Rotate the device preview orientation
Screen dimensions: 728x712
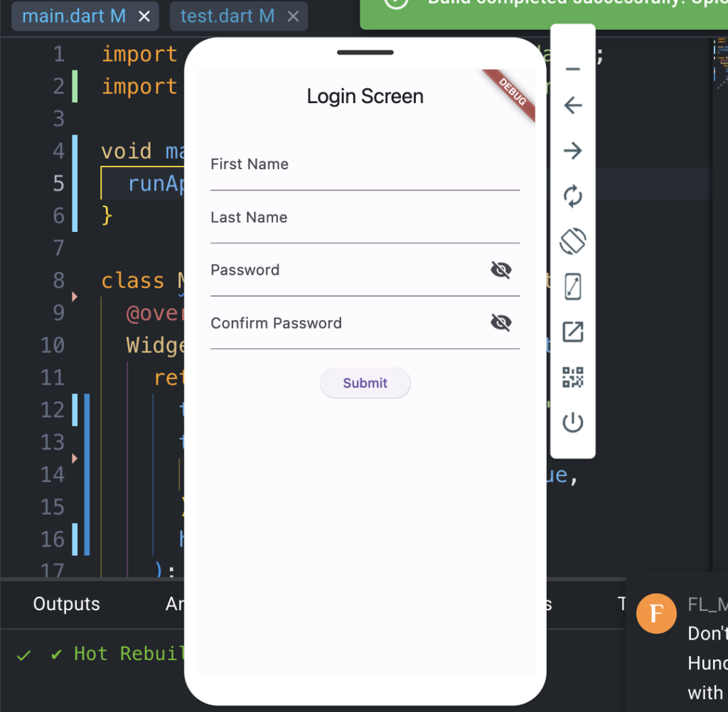coord(572,241)
